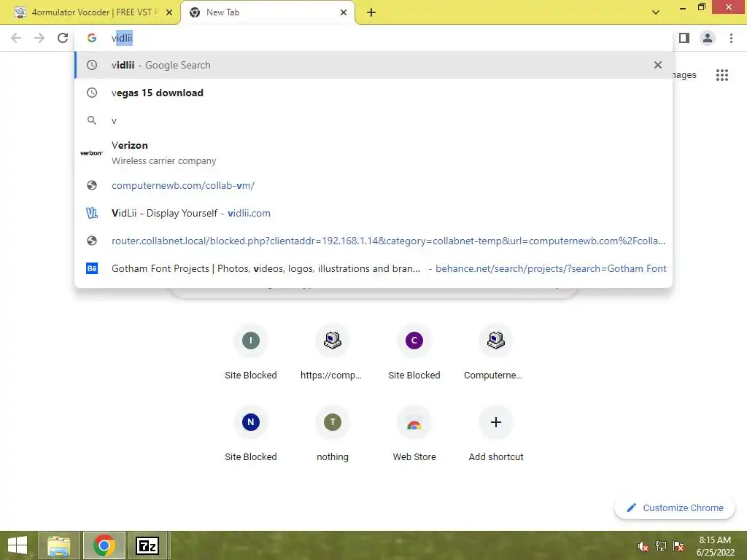The height and width of the screenshot is (560, 747).
Task: Open Site Blocked shortcut with 'C'
Action: point(414,352)
